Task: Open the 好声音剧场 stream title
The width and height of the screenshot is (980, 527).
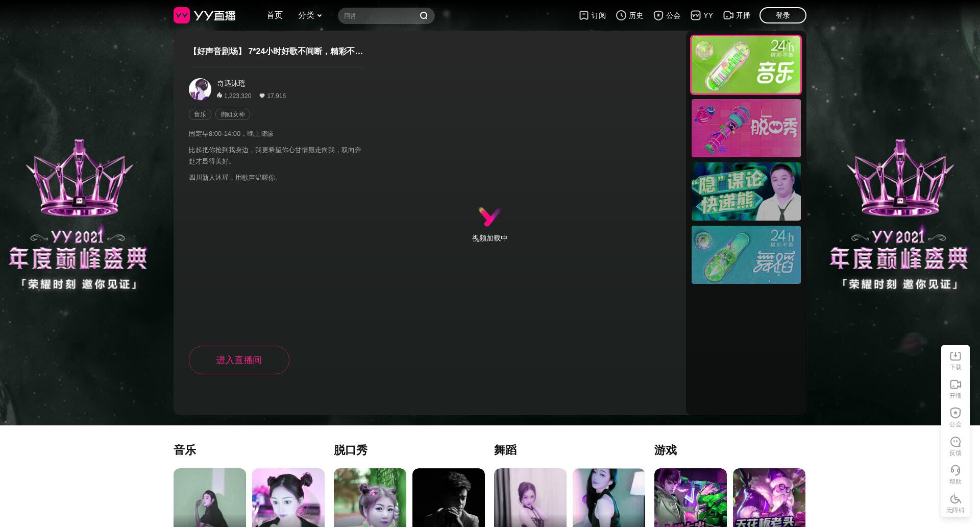Action: (276, 51)
